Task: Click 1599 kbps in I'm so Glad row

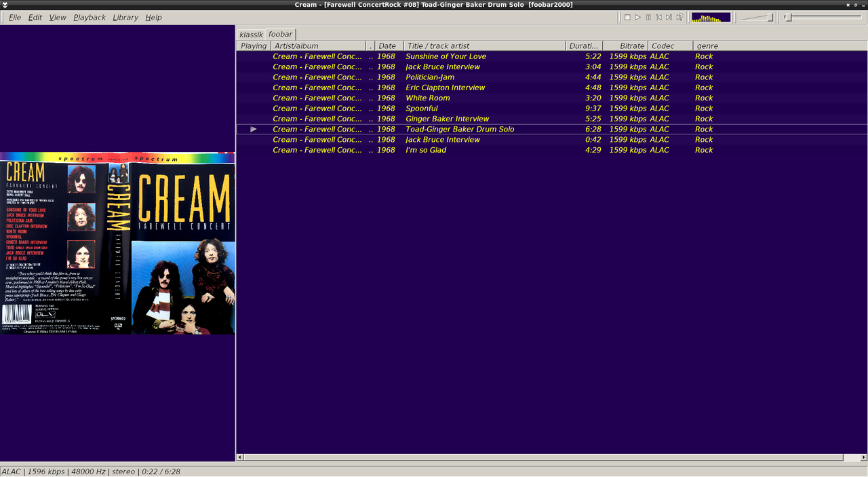Action: (x=628, y=150)
